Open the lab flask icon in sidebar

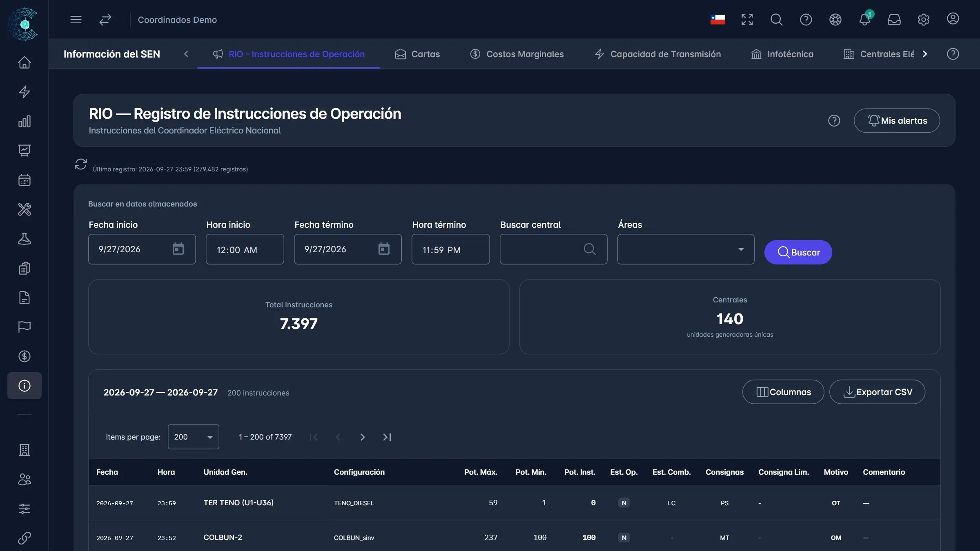[24, 239]
